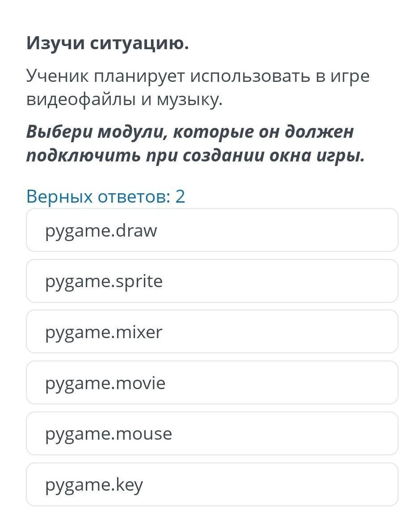Choose pygame.movie as an answer
Screen dimensions: 420x526
click(212, 383)
